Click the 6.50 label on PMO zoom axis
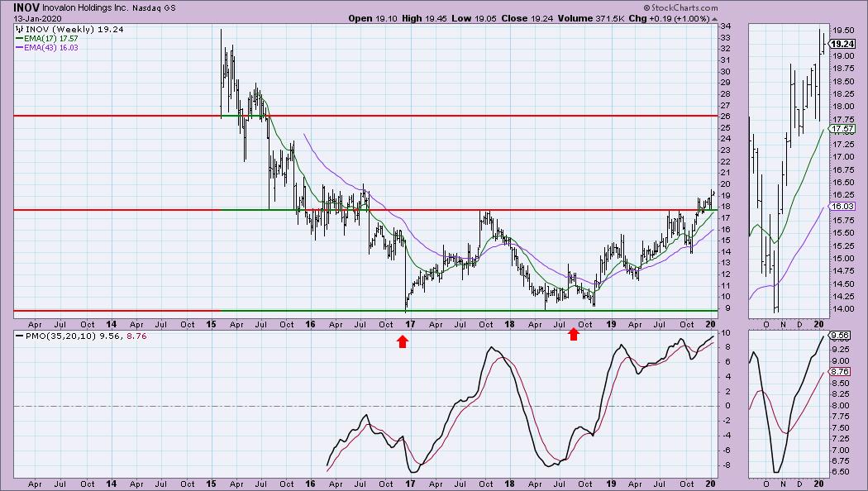The width and height of the screenshot is (868, 491). pyautogui.click(x=841, y=472)
